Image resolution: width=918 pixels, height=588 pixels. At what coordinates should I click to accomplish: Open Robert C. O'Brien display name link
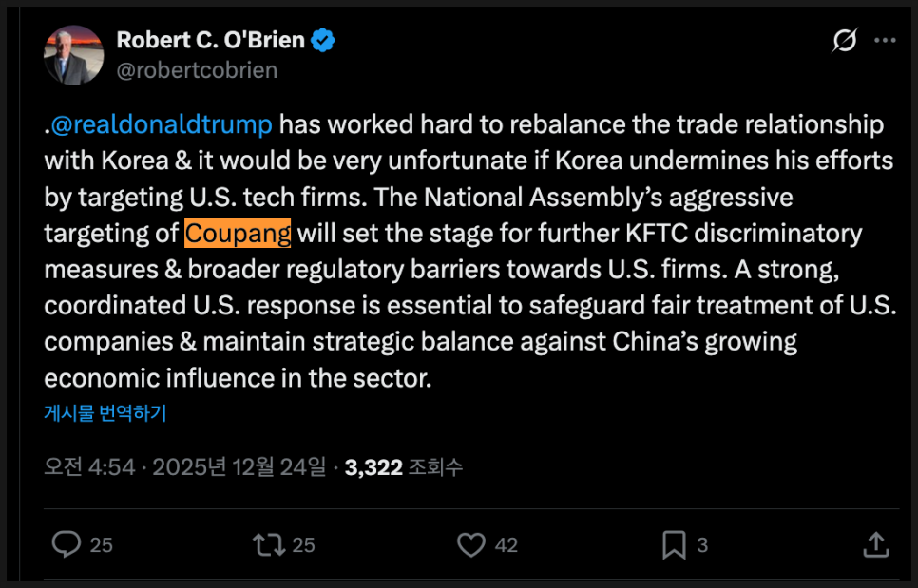(x=210, y=40)
